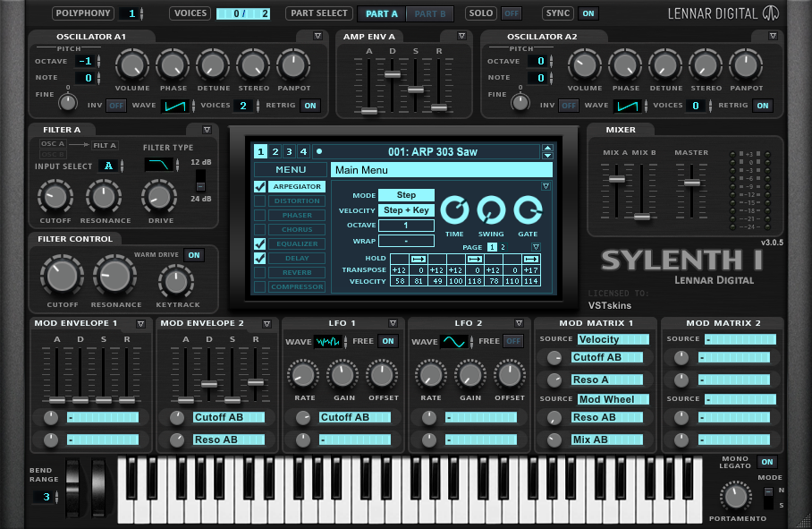Open the CHORUS effect settings
812x529 pixels.
tap(297, 229)
